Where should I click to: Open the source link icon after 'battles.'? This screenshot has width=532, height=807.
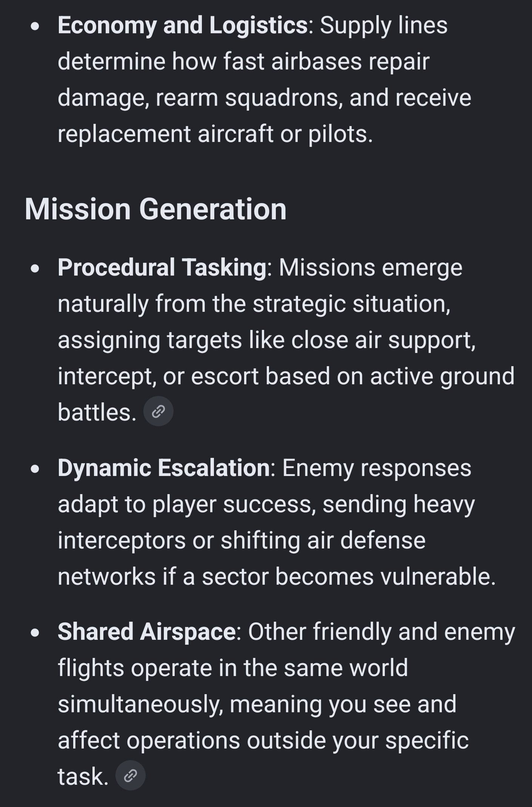158,411
